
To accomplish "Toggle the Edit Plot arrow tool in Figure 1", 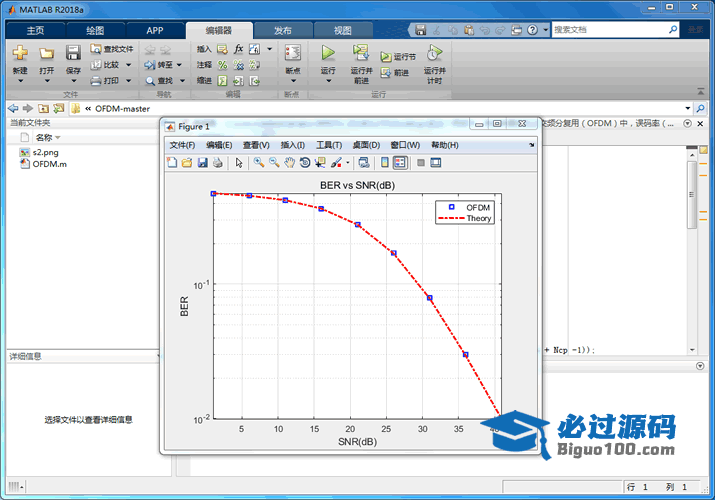I will click(238, 163).
